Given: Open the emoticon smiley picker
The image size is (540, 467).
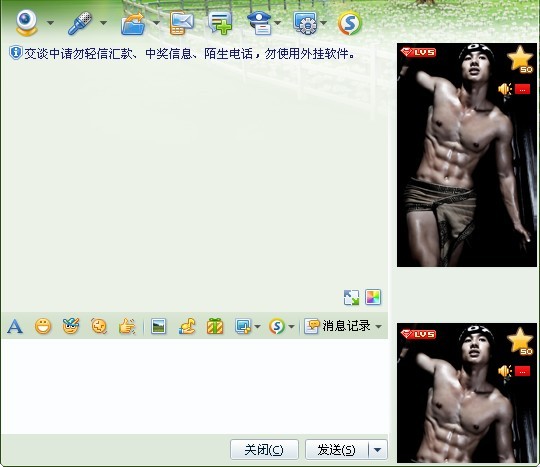Looking at the screenshot, I should (43, 326).
